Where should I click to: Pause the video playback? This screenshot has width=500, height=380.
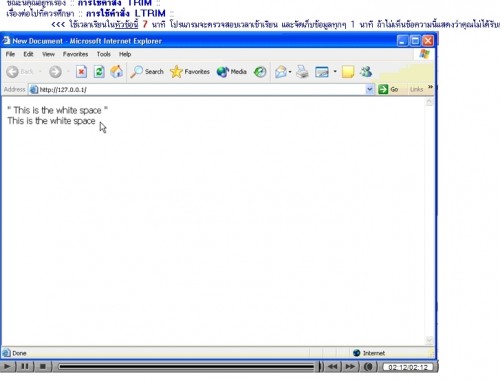coord(25,366)
